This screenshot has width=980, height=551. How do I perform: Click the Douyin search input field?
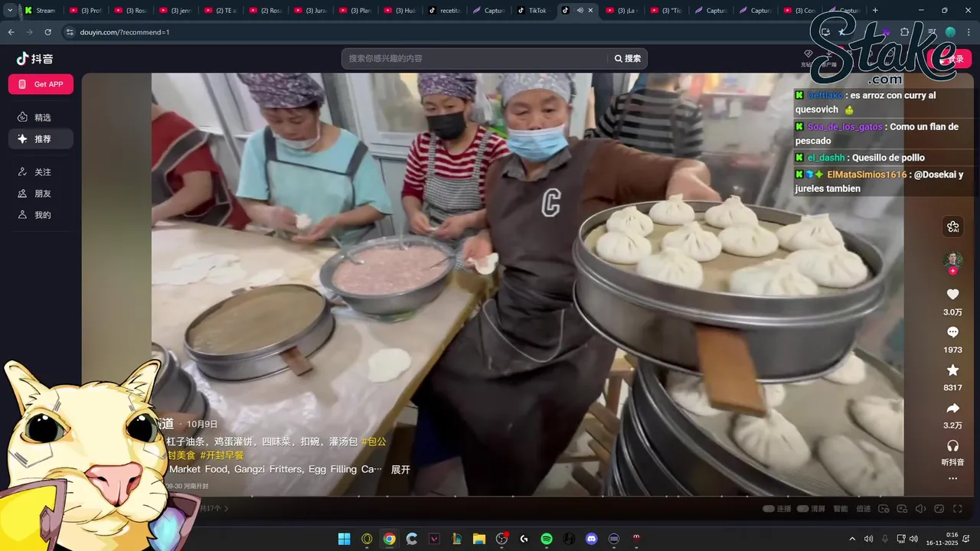click(475, 58)
